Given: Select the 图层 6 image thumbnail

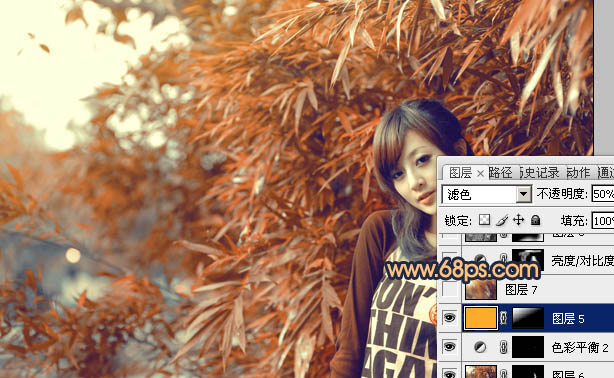Looking at the screenshot, I should (x=480, y=372).
